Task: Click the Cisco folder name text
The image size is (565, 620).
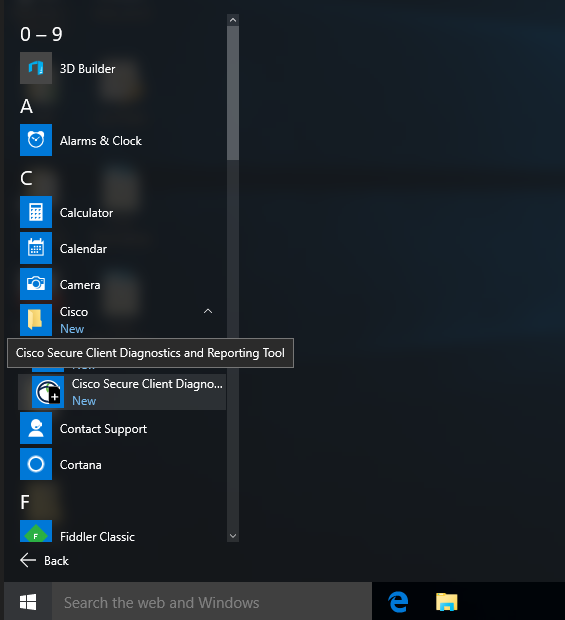Action: [74, 312]
